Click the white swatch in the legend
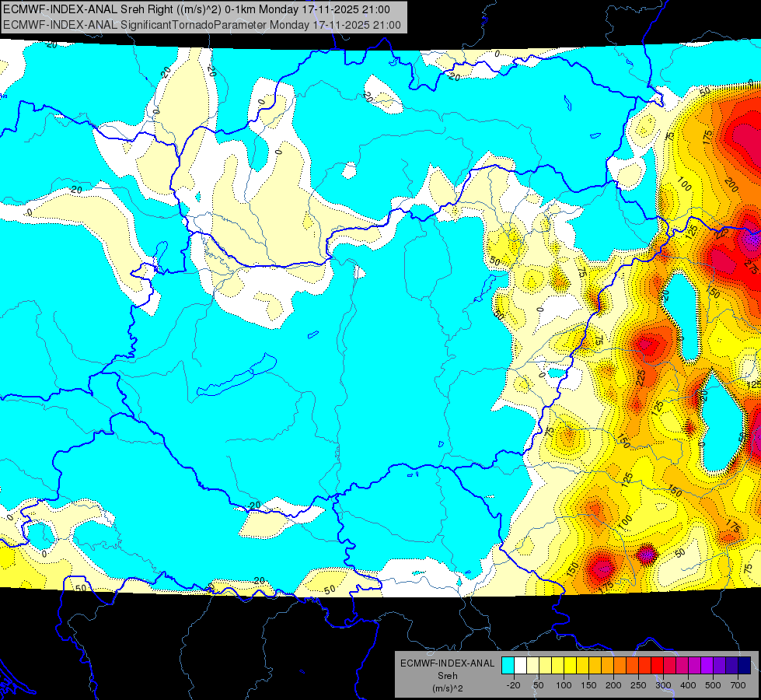The height and width of the screenshot is (700, 761). coord(520,665)
